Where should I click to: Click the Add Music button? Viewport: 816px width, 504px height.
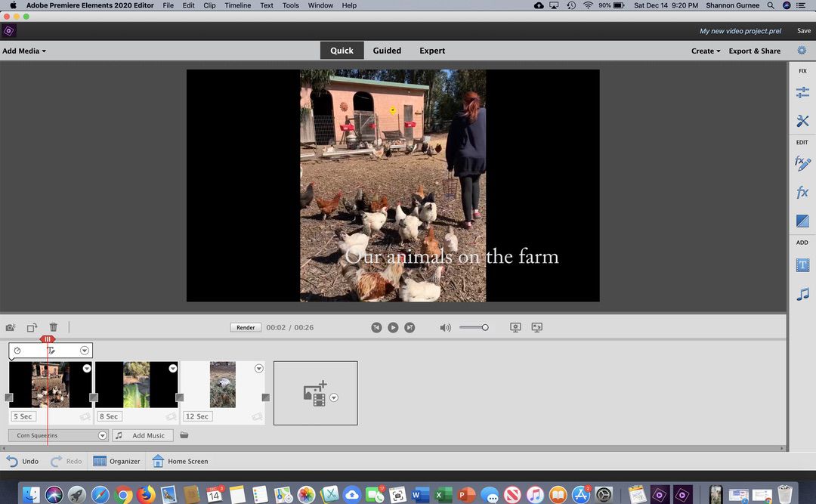[x=143, y=436]
